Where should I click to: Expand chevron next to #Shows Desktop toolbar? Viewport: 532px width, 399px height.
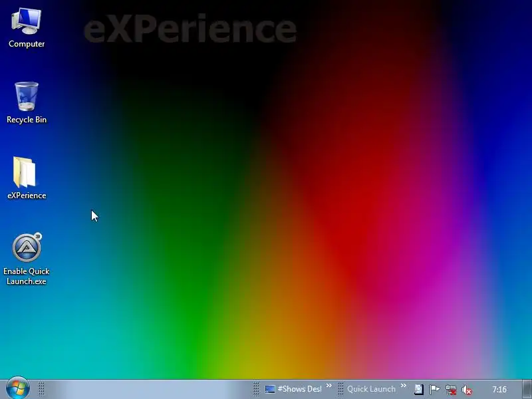(329, 386)
